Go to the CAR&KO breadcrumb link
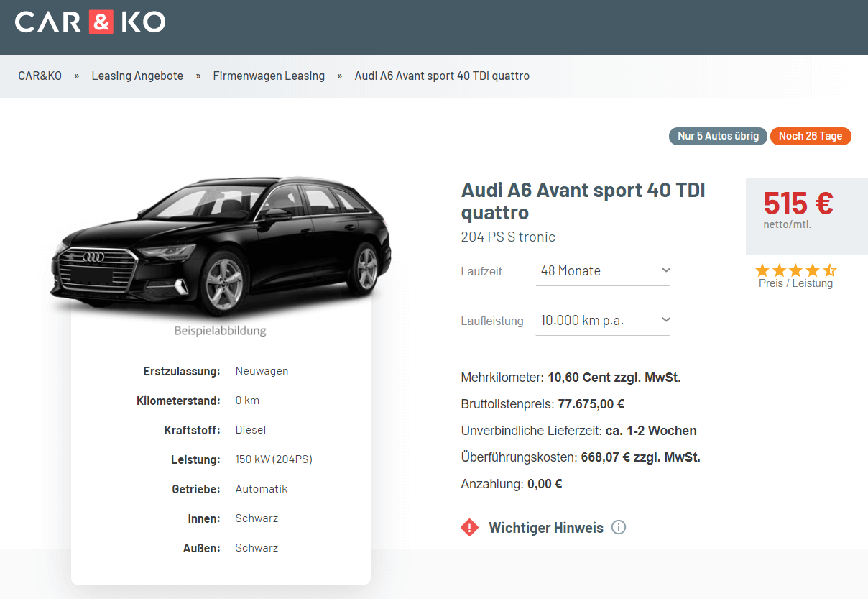The width and height of the screenshot is (868, 599). (40, 76)
